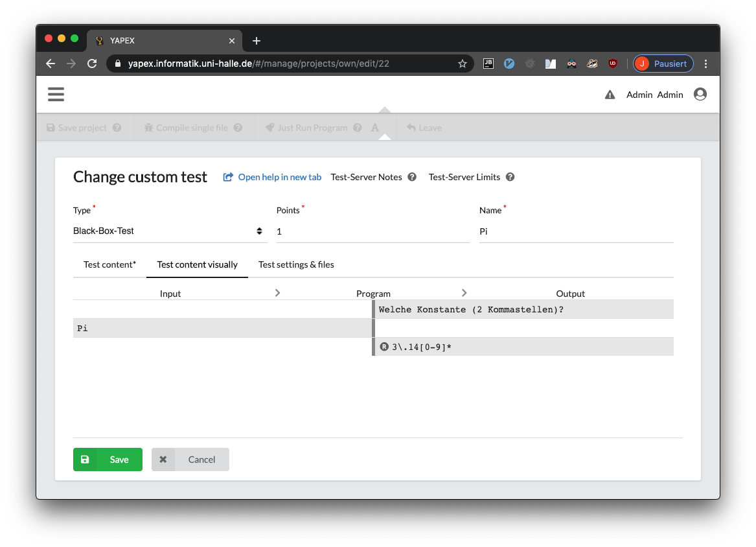756x547 pixels.
Task: Switch to the Test content tab
Action: (109, 264)
